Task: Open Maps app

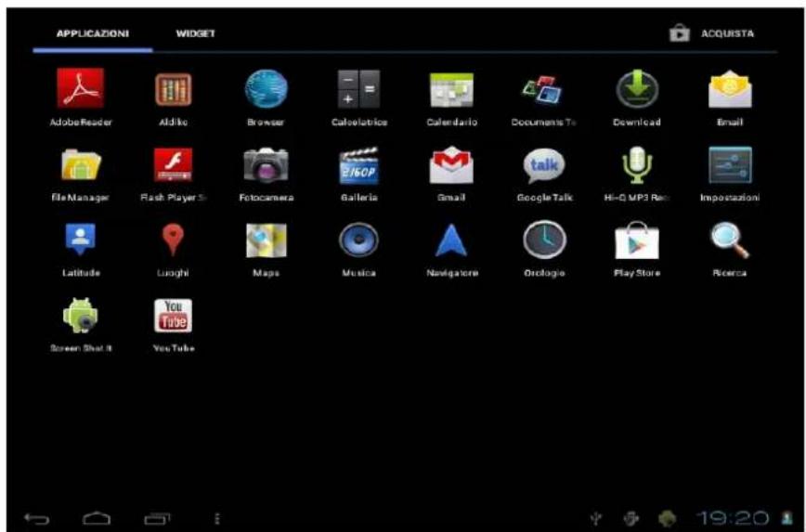Action: click(x=266, y=250)
